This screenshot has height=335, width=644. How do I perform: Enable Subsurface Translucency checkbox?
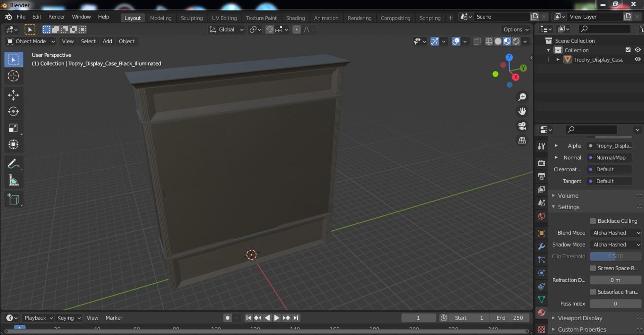pos(593,292)
